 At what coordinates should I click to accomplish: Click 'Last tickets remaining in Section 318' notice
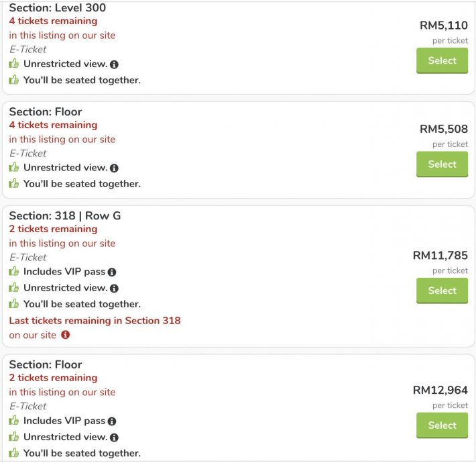point(95,320)
